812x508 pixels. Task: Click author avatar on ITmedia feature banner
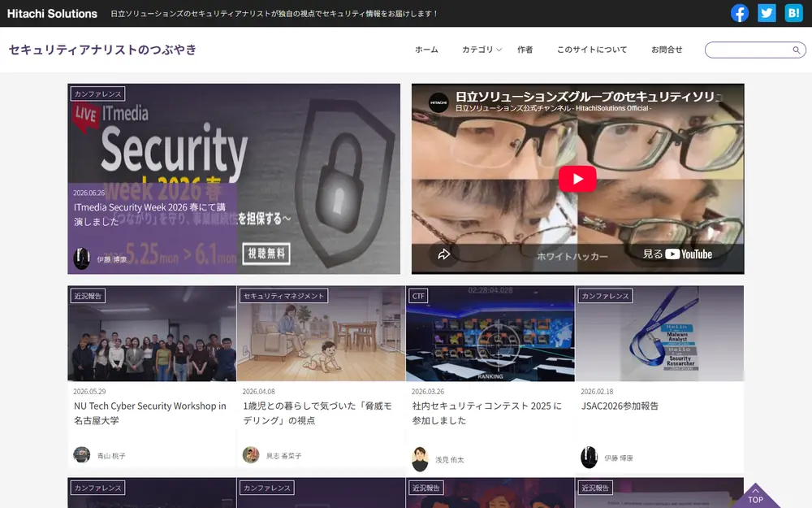[x=82, y=258]
